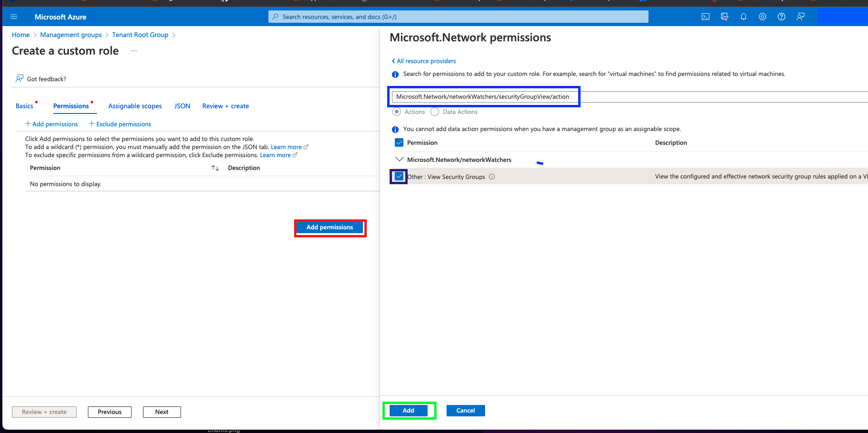Image resolution: width=868 pixels, height=433 pixels.
Task: Open the Azure portal hamburger menu
Action: [x=14, y=17]
